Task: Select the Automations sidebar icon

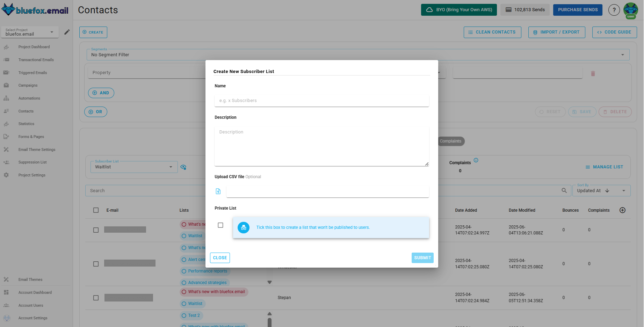Action: [x=6, y=98]
